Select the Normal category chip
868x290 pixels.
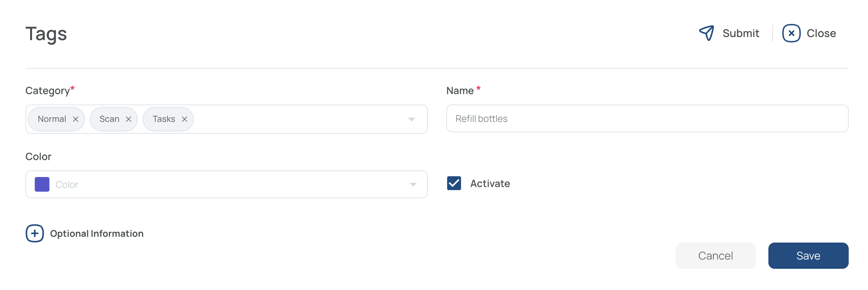(52, 119)
